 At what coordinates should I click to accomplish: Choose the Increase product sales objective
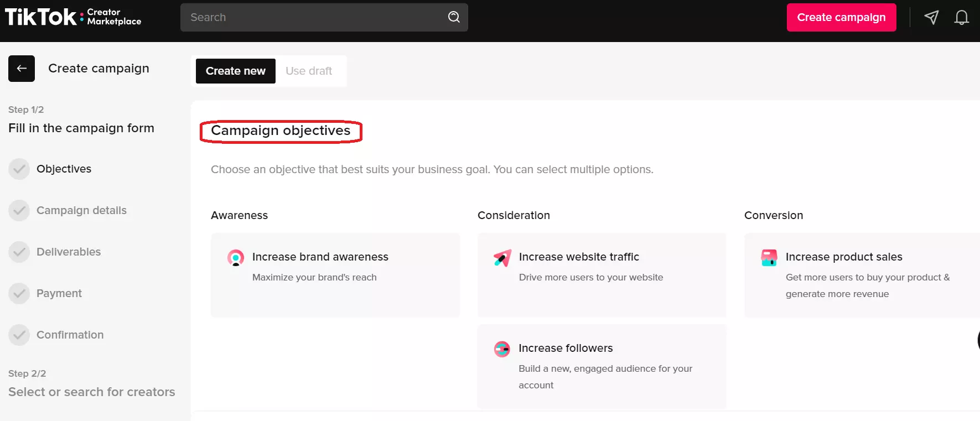pyautogui.click(x=860, y=275)
